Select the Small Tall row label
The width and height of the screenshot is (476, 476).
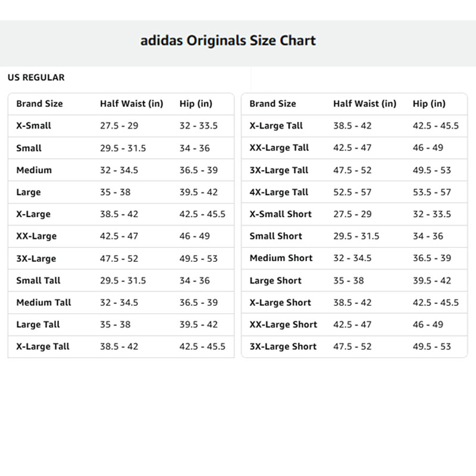click(38, 280)
